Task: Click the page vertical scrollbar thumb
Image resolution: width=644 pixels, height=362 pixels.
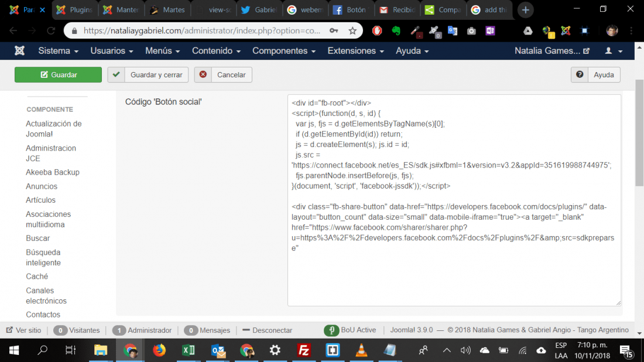Action: tap(639, 132)
